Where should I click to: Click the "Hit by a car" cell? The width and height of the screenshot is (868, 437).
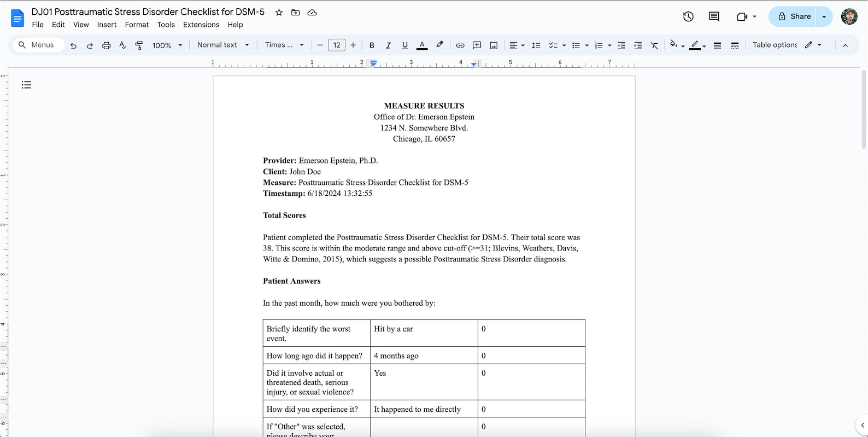click(x=424, y=333)
